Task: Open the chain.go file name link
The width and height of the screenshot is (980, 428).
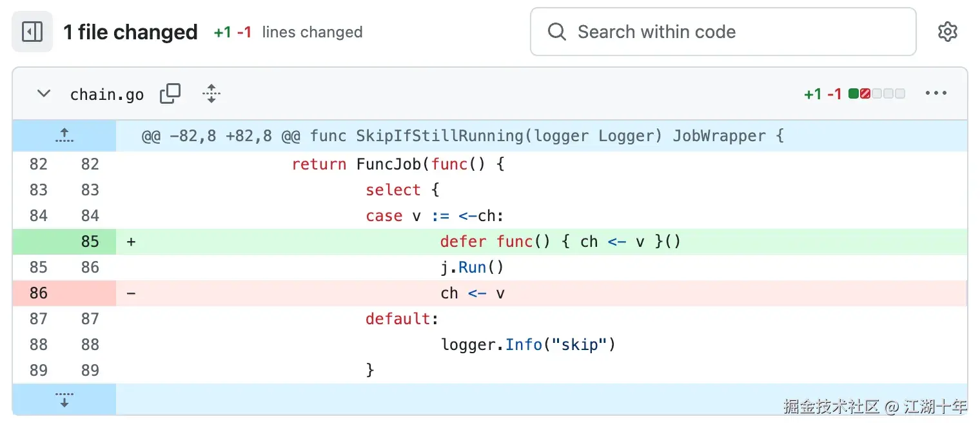Action: [x=107, y=95]
